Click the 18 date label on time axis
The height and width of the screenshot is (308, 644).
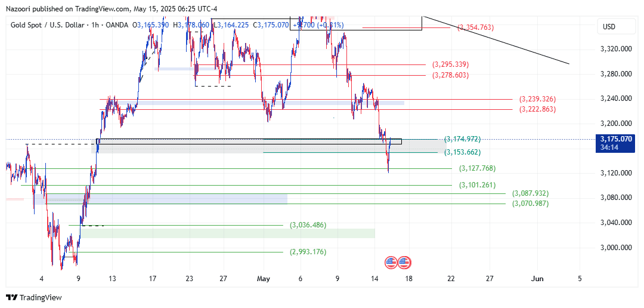(408, 279)
